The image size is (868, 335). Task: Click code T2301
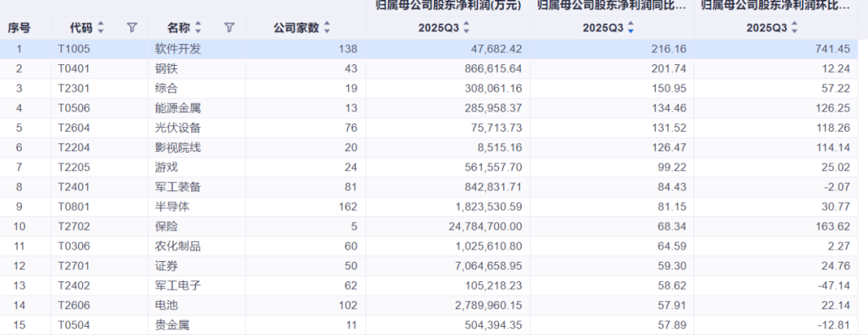(x=74, y=88)
